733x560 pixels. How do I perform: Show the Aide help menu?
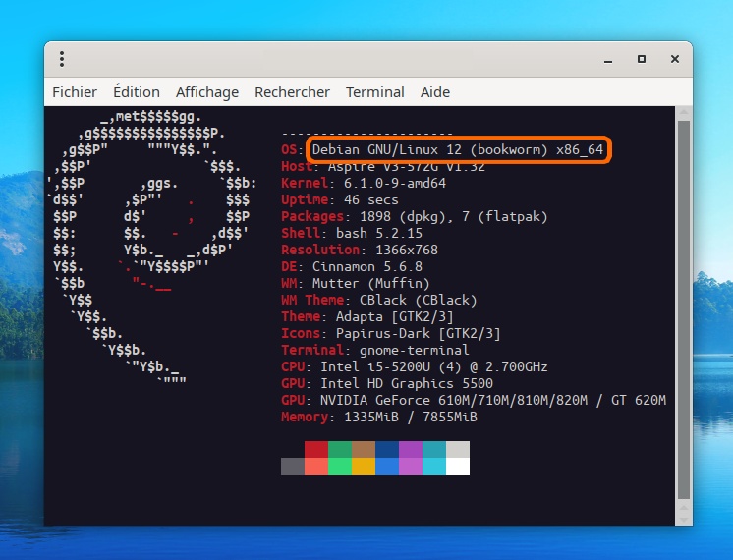pyautogui.click(x=435, y=92)
